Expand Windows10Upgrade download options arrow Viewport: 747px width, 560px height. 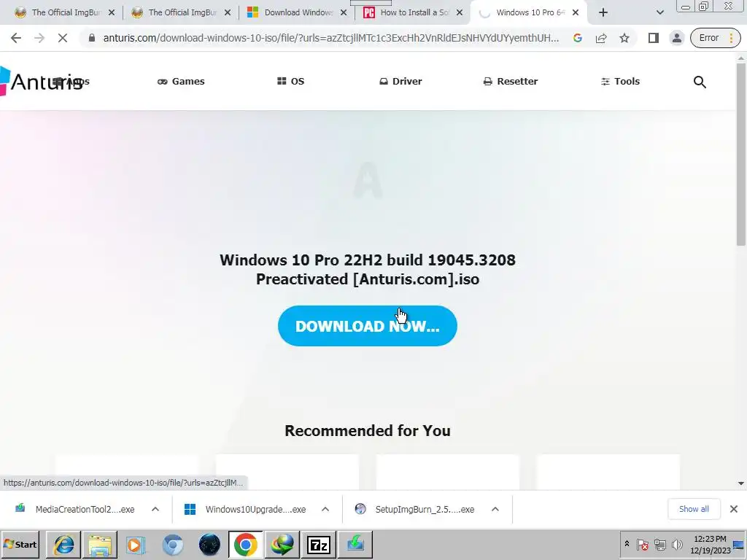[x=325, y=509]
